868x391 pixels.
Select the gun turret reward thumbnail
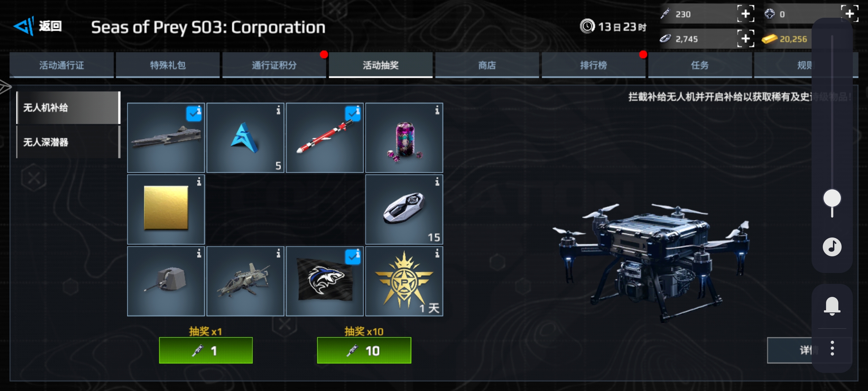click(166, 281)
